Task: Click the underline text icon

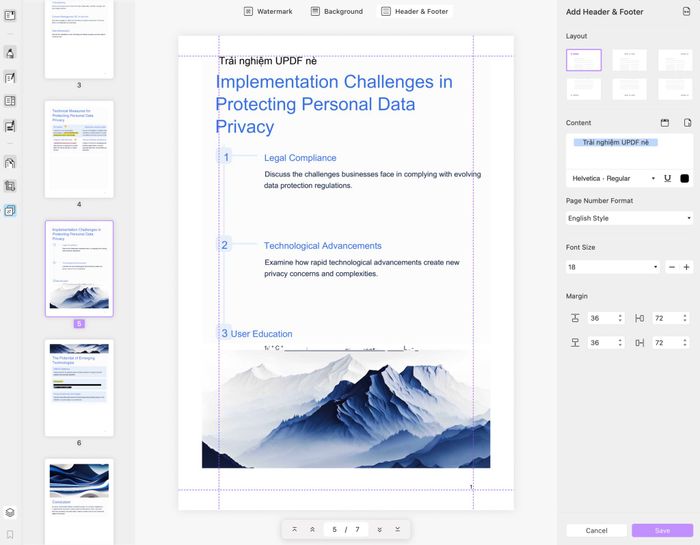Action: coord(667,178)
